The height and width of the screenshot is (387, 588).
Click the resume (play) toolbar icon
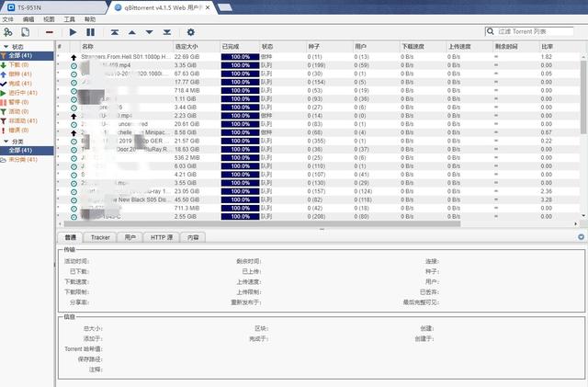[73, 32]
